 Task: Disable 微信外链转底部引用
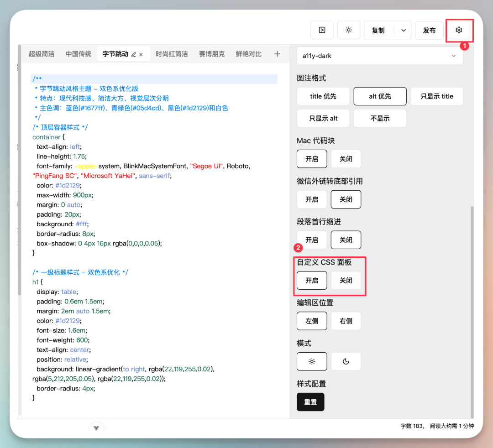(346, 199)
